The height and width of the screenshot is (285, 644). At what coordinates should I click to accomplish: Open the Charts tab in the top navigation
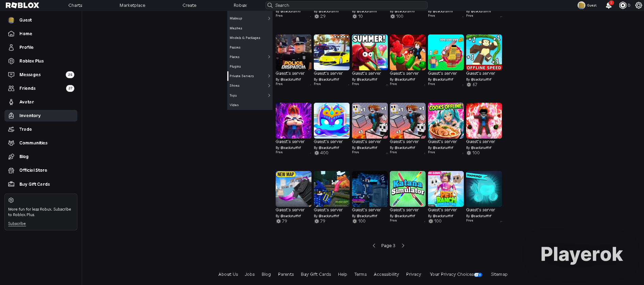point(75,5)
